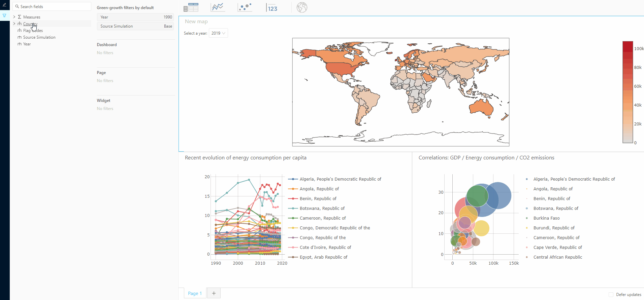The image size is (644, 300).
Task: Insert a pivot table widget
Action: 191,7
